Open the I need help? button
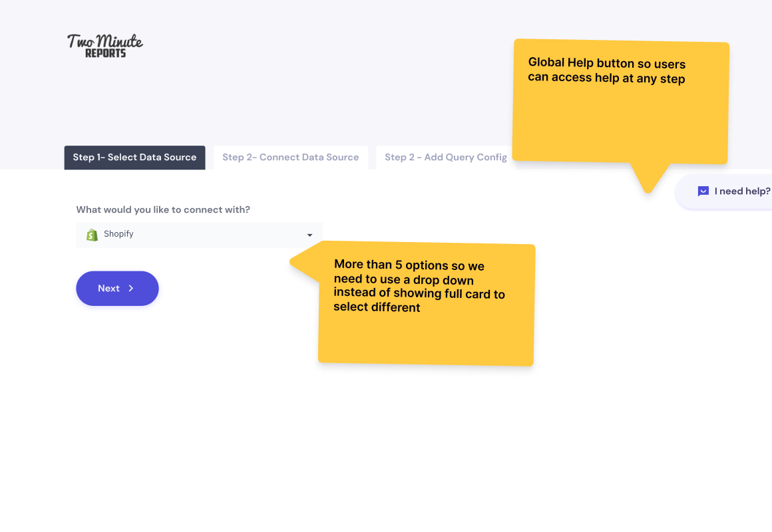772x532 pixels. pyautogui.click(x=725, y=192)
